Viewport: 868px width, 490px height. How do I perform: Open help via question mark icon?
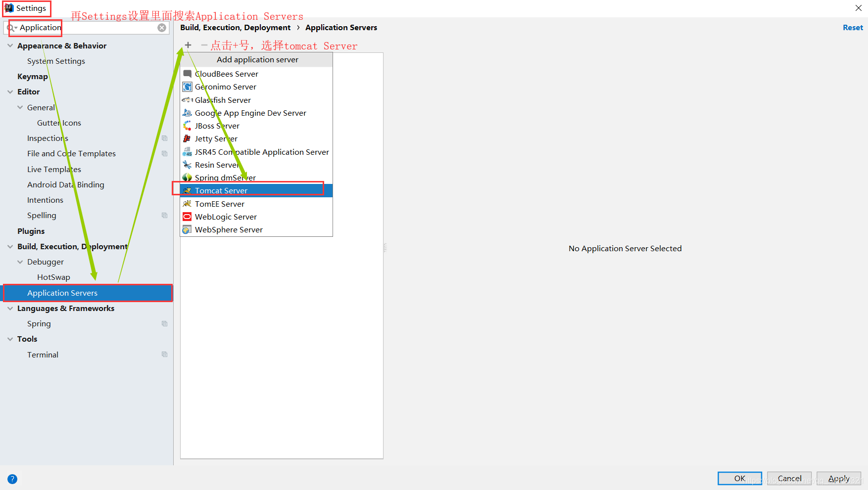click(12, 479)
